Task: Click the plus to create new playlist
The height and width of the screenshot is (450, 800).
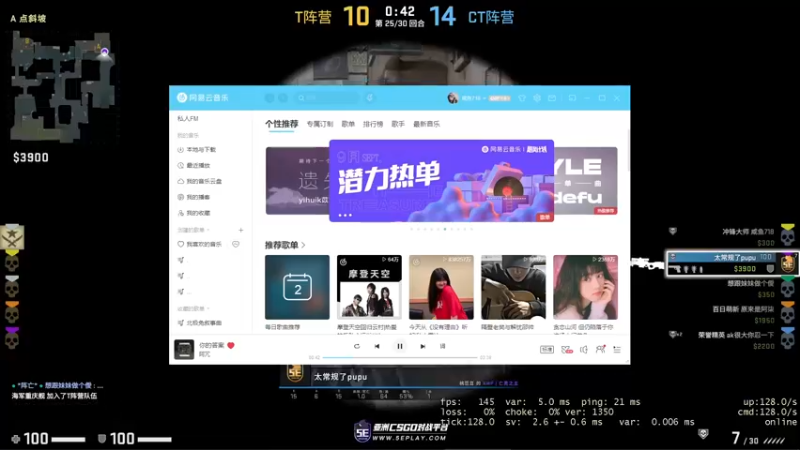Action: [x=241, y=230]
